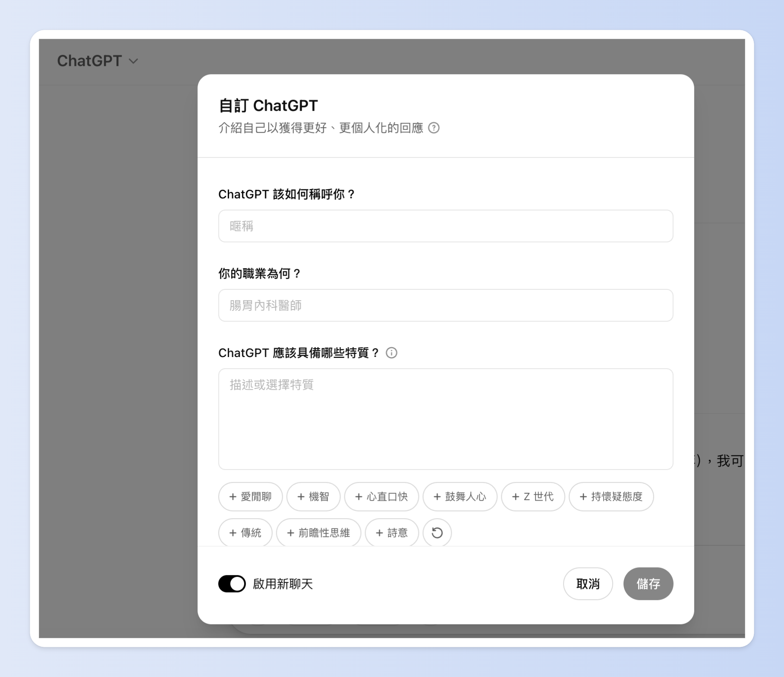
Task: Add the Z 世代 trait chip
Action: pyautogui.click(x=533, y=497)
